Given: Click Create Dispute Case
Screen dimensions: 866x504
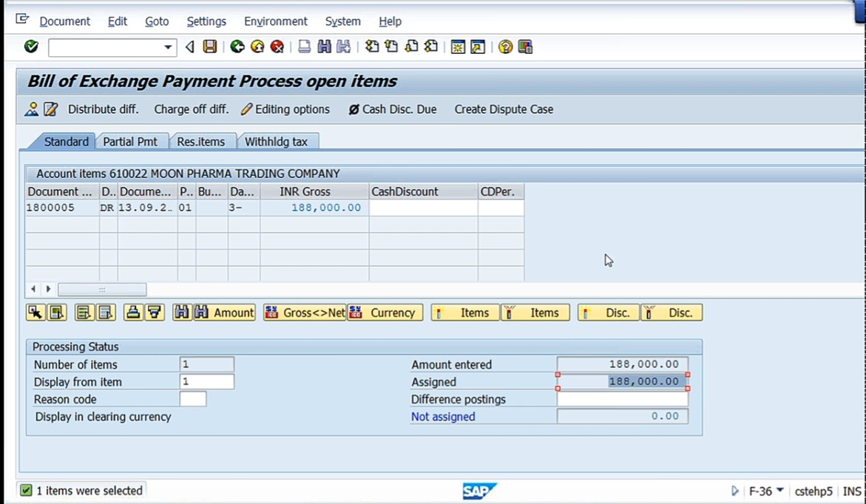Looking at the screenshot, I should pos(504,109).
